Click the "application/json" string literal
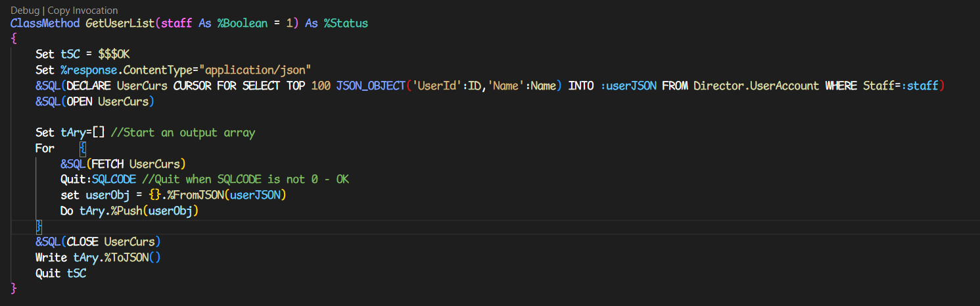This screenshot has height=306, width=980. pos(257,70)
